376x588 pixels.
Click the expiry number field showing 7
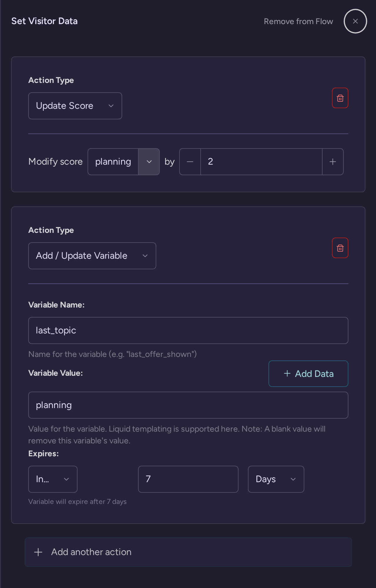(x=188, y=479)
